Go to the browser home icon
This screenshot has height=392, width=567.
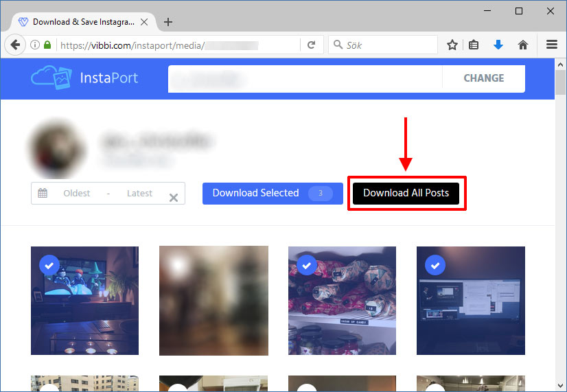(523, 45)
